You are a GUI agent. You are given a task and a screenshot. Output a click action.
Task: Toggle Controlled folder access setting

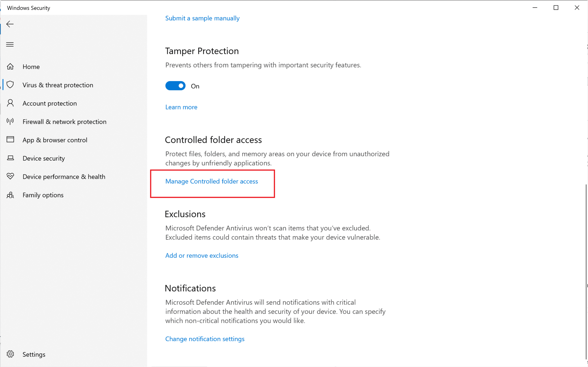212,181
